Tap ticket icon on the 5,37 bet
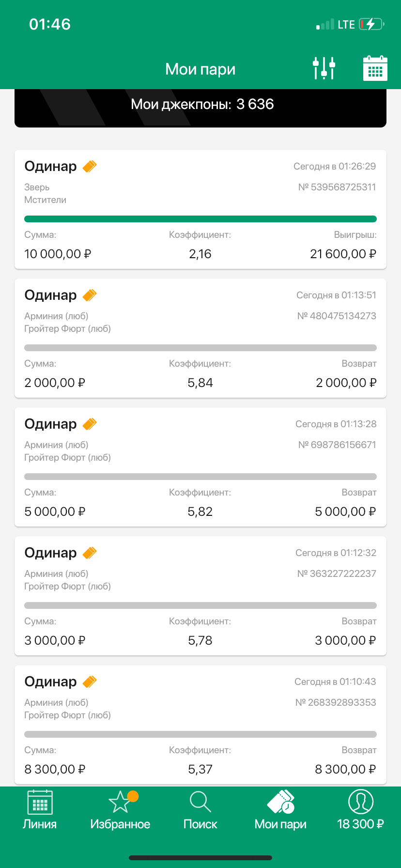The height and width of the screenshot is (868, 401). pos(90,682)
